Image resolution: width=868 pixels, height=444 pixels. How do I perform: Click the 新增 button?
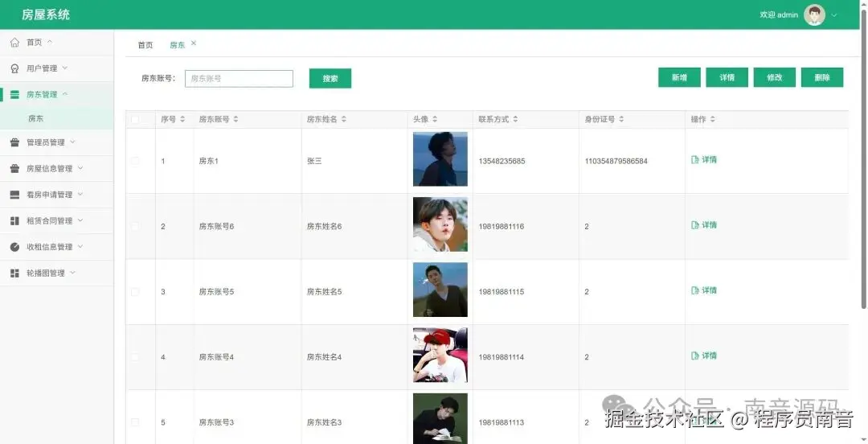[x=679, y=77]
